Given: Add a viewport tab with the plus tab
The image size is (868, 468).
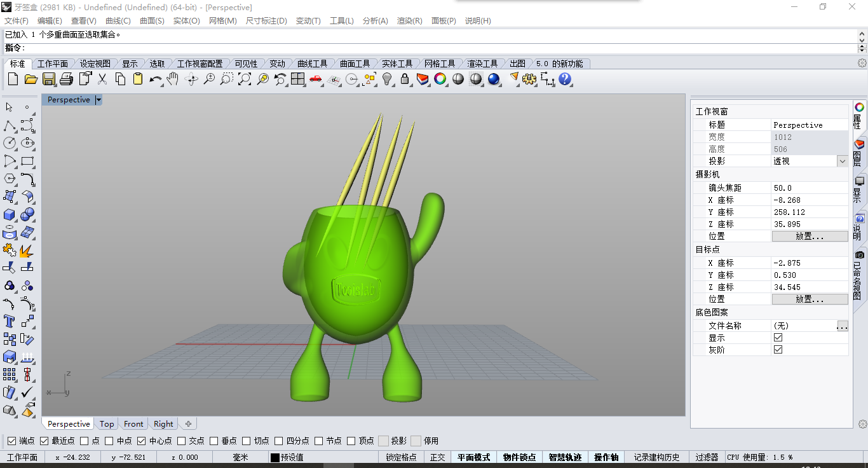Looking at the screenshot, I should click(188, 423).
